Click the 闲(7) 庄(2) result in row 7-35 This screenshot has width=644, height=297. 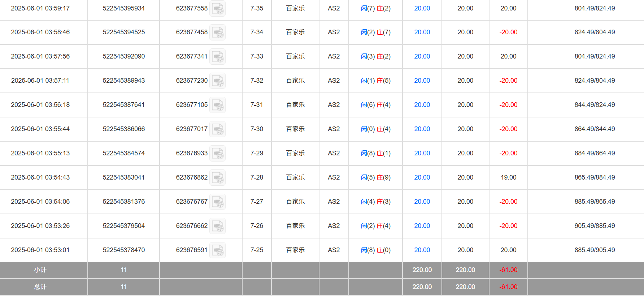coord(375,8)
